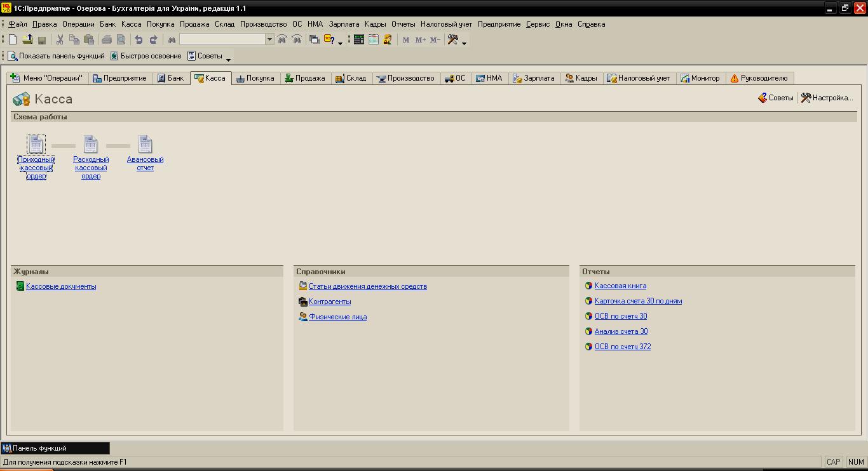Click the Print preview icon
This screenshot has width=868, height=471.
[x=121, y=39]
